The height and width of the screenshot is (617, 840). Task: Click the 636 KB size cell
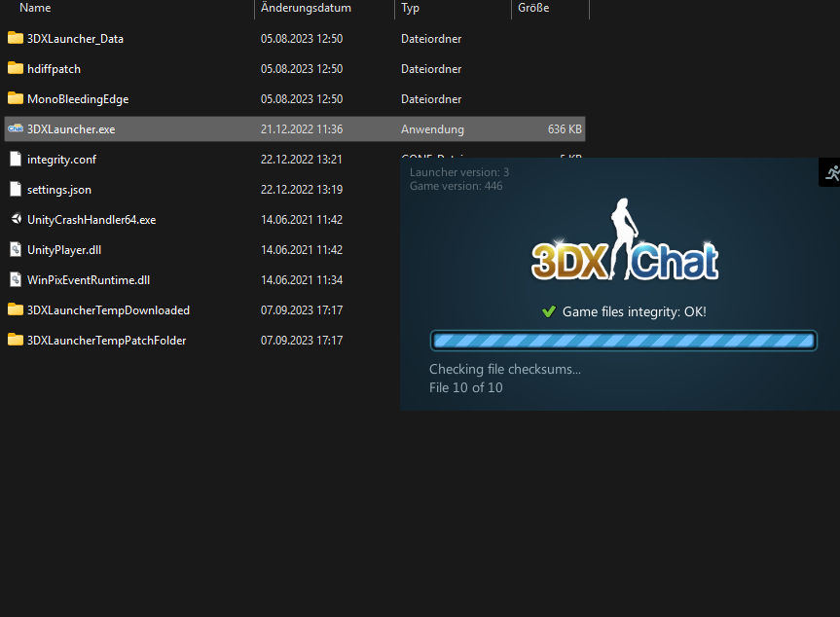565,129
